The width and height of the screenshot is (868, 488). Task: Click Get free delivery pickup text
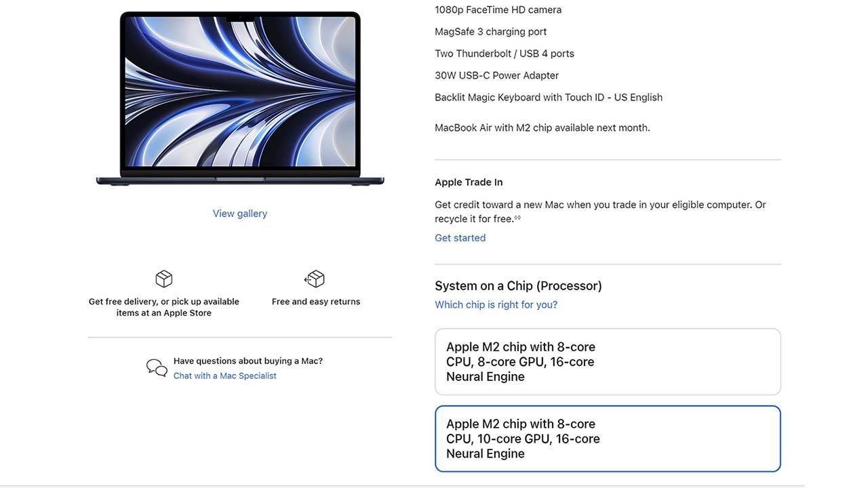(x=163, y=307)
